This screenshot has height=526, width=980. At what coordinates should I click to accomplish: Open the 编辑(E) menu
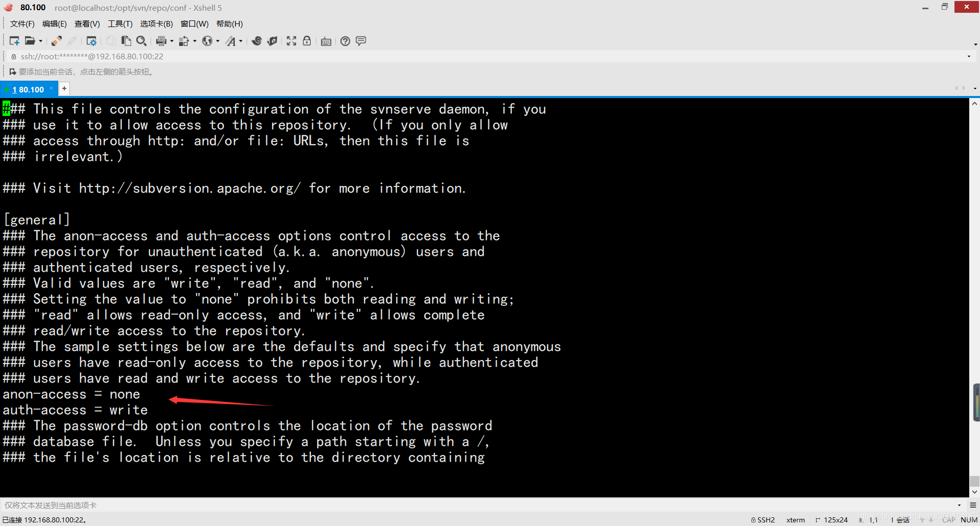(55, 24)
